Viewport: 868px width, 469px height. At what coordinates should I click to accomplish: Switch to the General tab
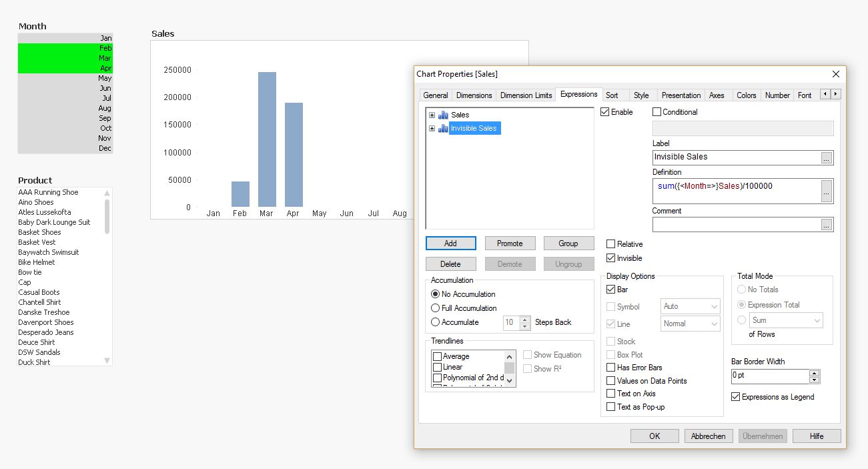(436, 95)
